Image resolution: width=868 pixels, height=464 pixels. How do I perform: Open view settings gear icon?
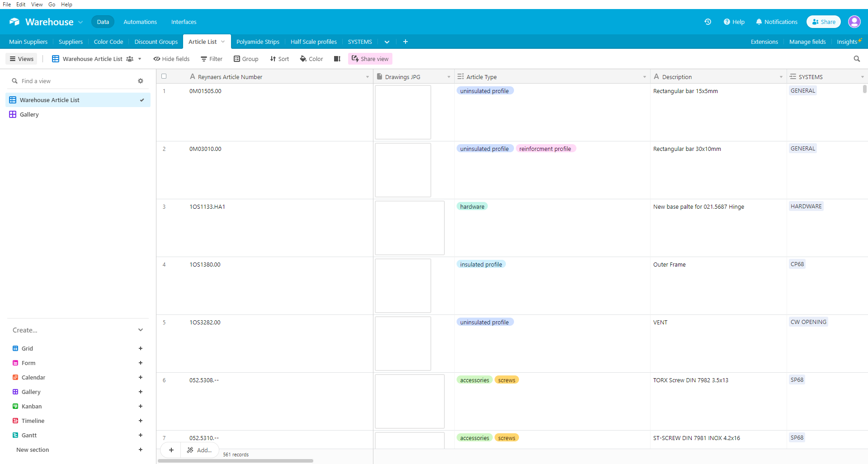tap(141, 81)
